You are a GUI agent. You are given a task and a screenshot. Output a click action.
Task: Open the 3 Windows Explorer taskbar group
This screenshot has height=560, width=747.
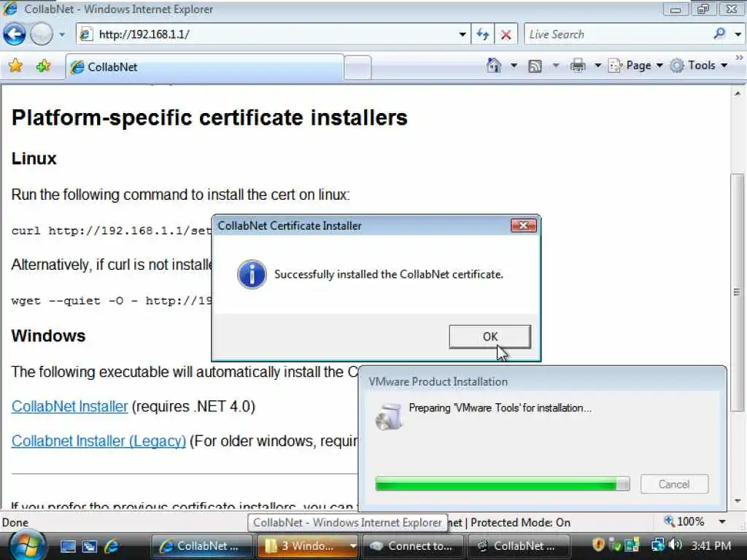[x=307, y=545]
